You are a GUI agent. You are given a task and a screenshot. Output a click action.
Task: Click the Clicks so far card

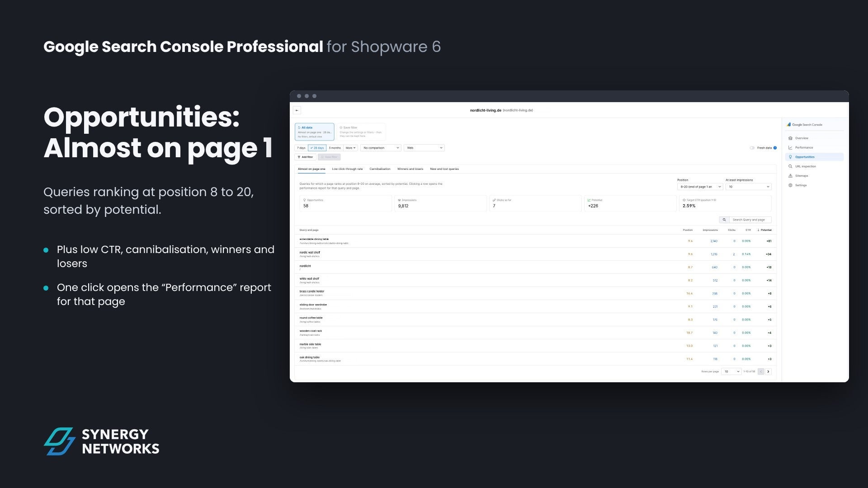[x=535, y=203]
